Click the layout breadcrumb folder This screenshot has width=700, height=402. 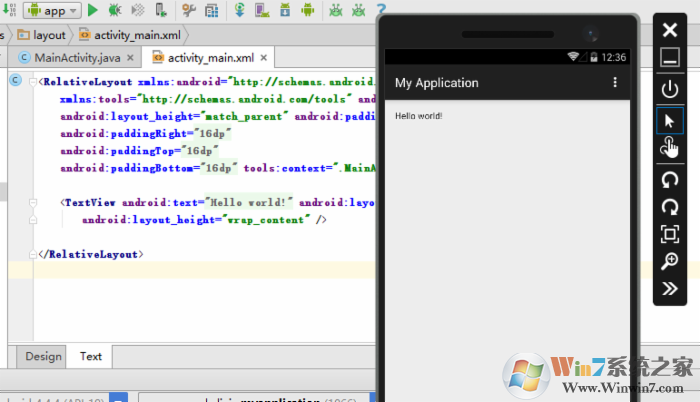[x=41, y=35]
